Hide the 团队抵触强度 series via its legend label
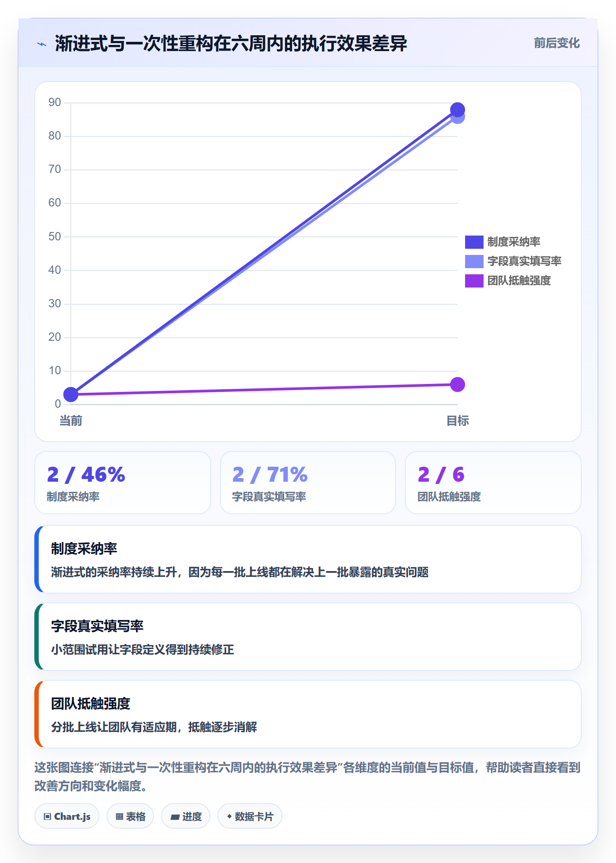The width and height of the screenshot is (616, 863). tap(519, 281)
